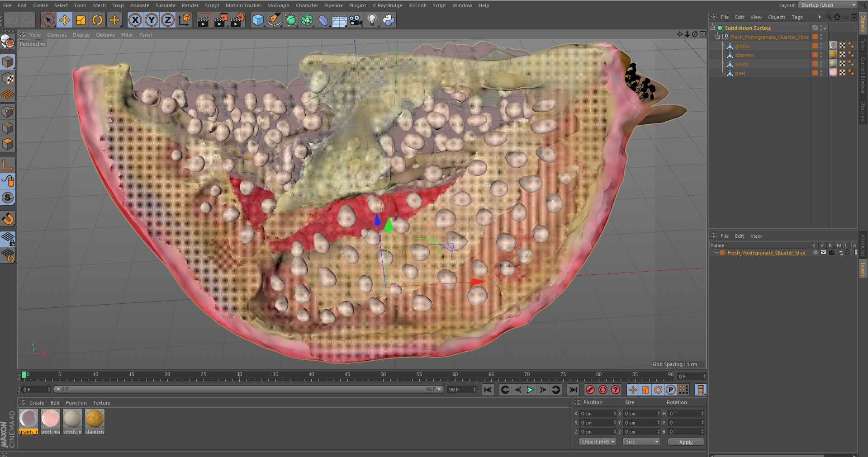Screen dimensions: 868x457
Task: Select the stamens material swatch
Action: [95, 419]
